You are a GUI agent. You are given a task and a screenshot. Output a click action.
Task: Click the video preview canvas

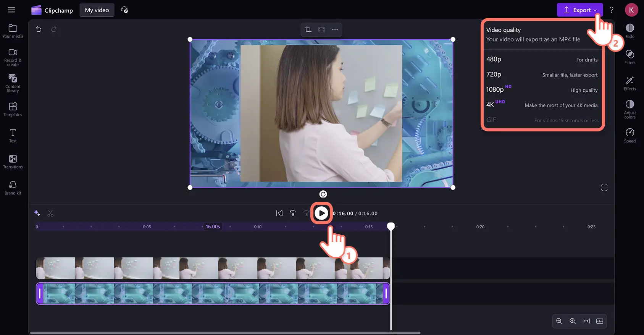click(x=321, y=113)
